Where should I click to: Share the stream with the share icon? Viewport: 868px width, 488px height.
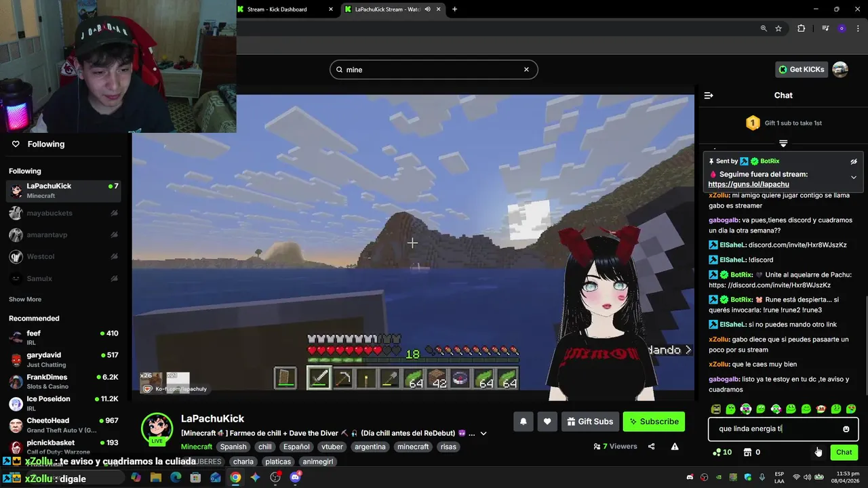pos(651,447)
